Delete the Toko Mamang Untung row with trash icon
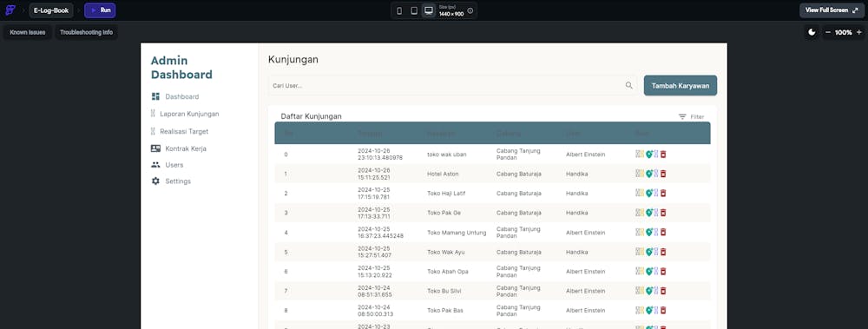868x329 pixels. click(x=663, y=232)
